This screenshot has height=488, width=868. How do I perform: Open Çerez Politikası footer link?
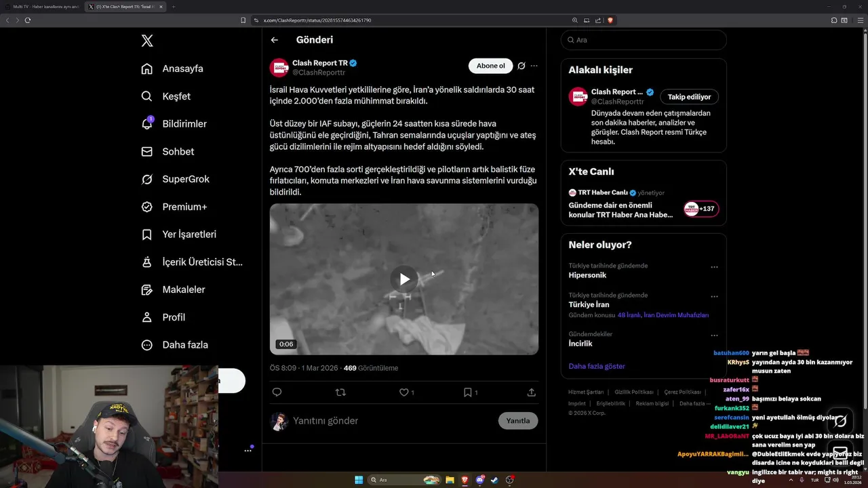682,392
